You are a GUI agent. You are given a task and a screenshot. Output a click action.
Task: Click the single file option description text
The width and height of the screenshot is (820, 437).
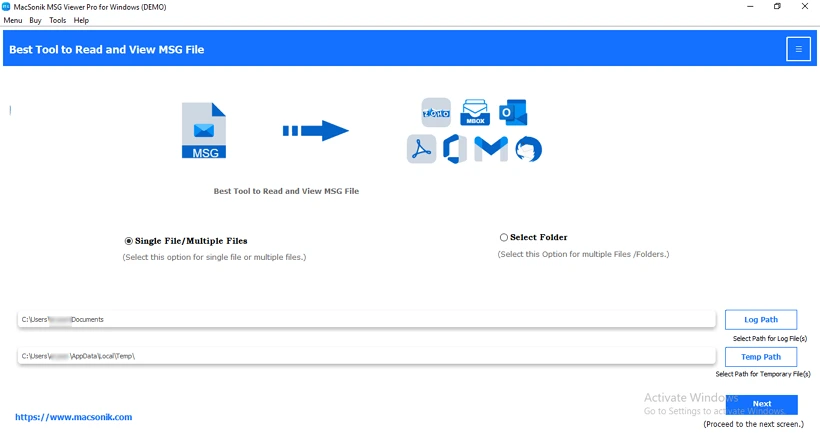[x=214, y=257]
